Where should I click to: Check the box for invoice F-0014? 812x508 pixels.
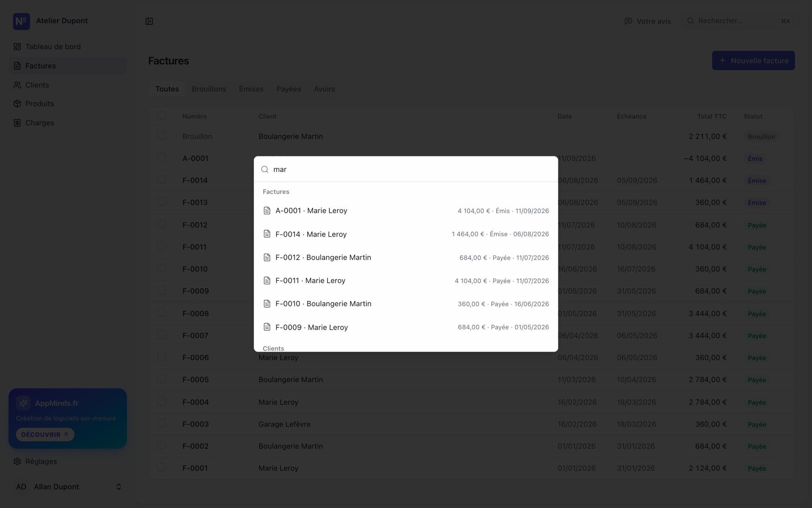click(161, 180)
